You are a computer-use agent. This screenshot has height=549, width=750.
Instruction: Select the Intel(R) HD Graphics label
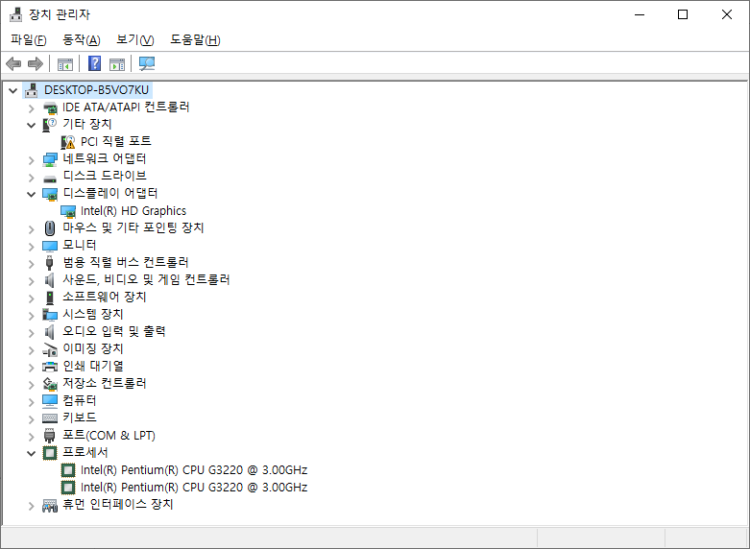point(133,211)
